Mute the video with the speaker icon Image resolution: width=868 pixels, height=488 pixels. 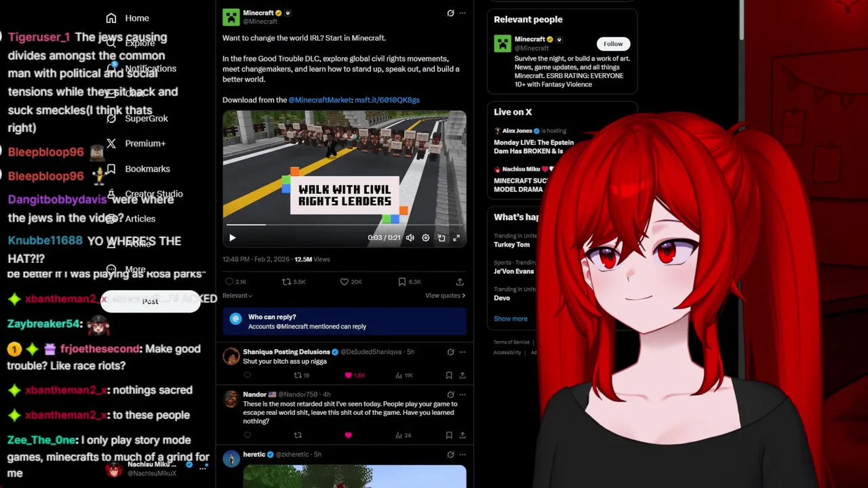coord(410,238)
